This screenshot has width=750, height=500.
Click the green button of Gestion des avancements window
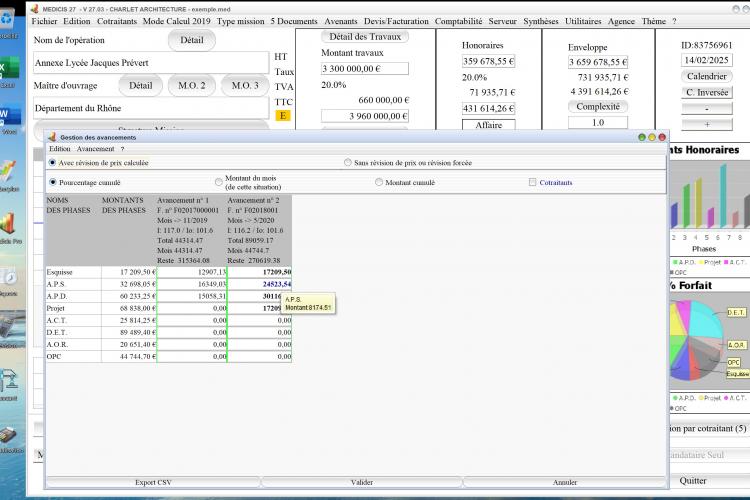pyautogui.click(x=642, y=137)
